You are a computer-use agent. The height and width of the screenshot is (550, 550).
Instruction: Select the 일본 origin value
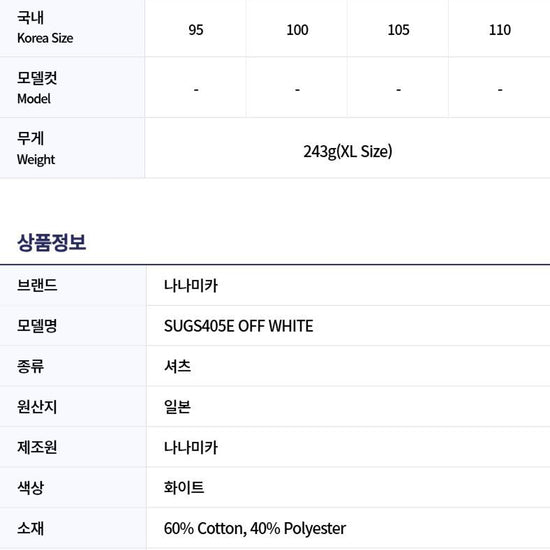pos(177,407)
